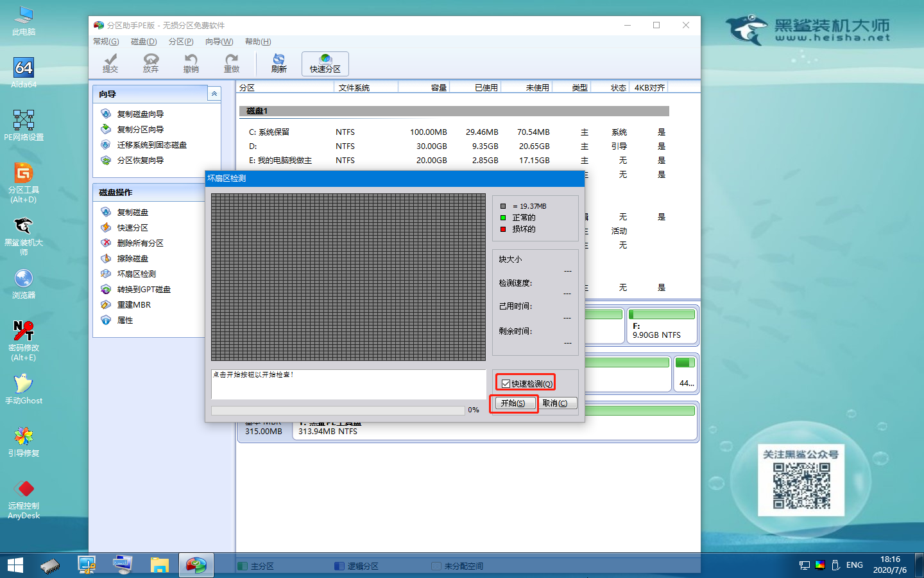Collapse the 向导 panel with chevron
Image resolution: width=924 pixels, height=578 pixels.
214,94
